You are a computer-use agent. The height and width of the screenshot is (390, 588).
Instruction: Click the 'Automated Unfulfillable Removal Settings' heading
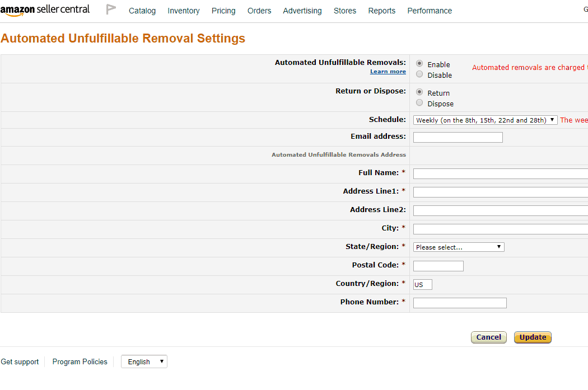tap(123, 38)
